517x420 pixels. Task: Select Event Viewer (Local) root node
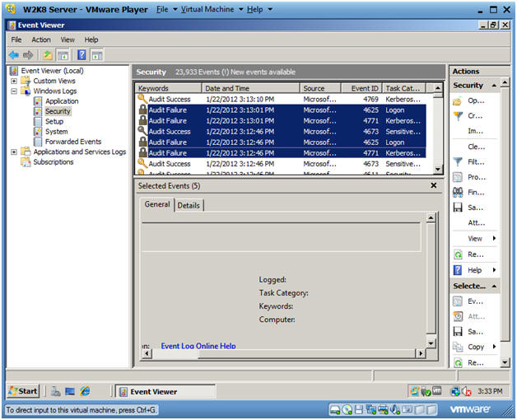[x=52, y=71]
